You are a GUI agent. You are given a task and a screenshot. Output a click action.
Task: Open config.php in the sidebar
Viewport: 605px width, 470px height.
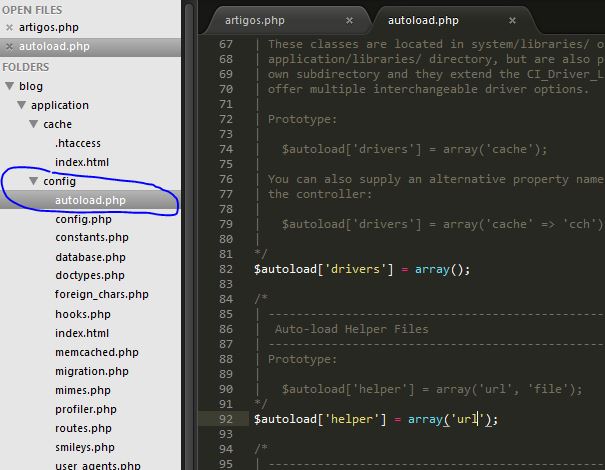[83, 219]
